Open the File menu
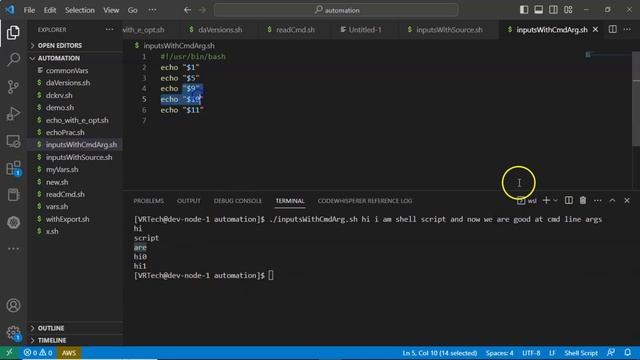 coord(29,10)
